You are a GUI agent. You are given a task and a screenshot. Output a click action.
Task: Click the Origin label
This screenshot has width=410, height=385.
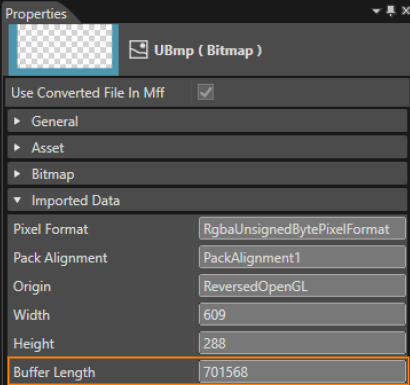pos(32,287)
